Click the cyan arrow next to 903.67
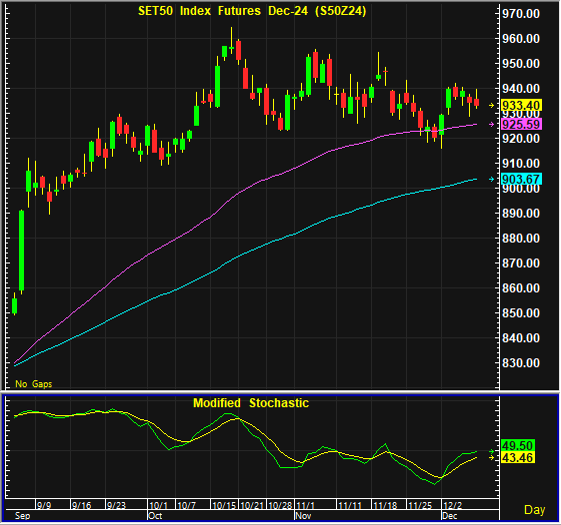Viewport: 561px width, 525px height. click(492, 179)
